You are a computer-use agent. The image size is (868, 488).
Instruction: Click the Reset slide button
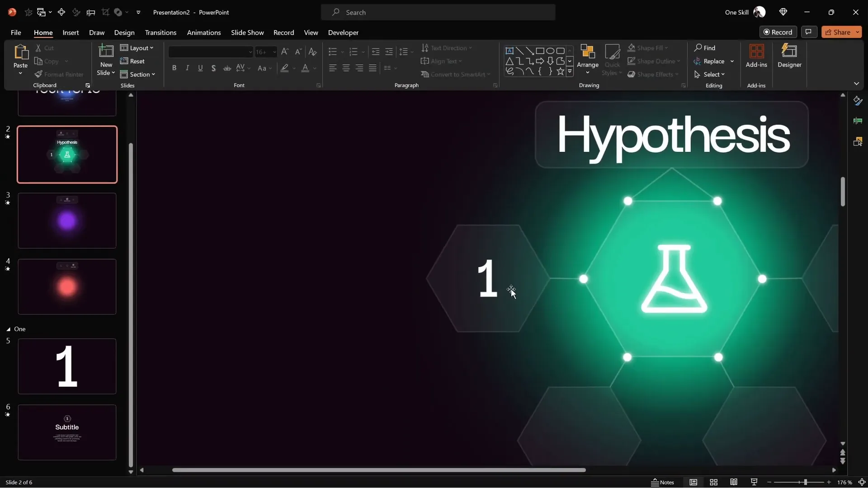[x=132, y=61]
